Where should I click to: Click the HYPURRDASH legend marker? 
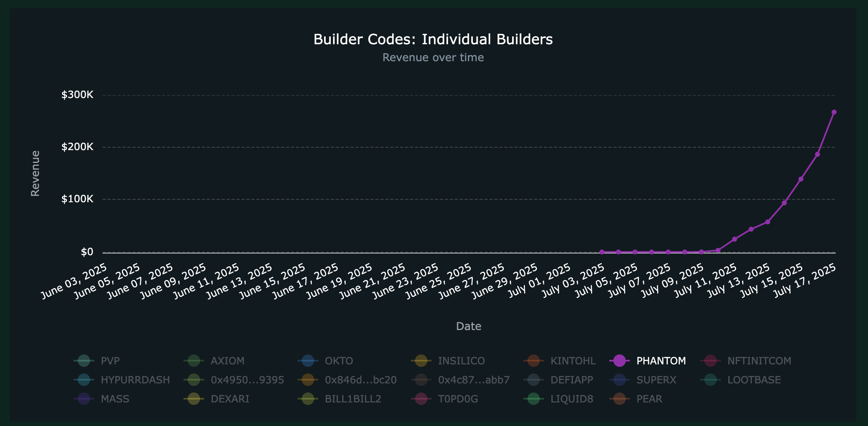tap(83, 380)
